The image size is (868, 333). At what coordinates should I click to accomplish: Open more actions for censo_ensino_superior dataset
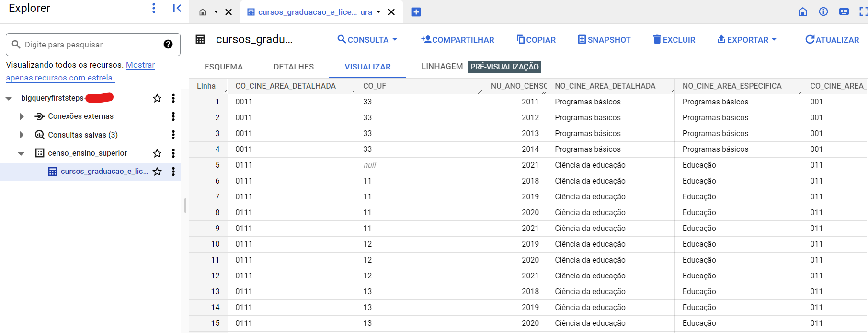tap(173, 153)
